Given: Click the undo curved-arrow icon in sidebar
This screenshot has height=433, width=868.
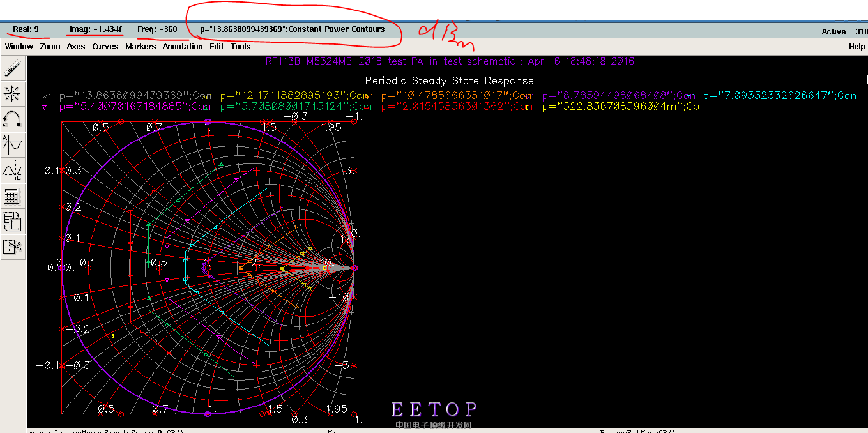Looking at the screenshot, I should pos(12,119).
